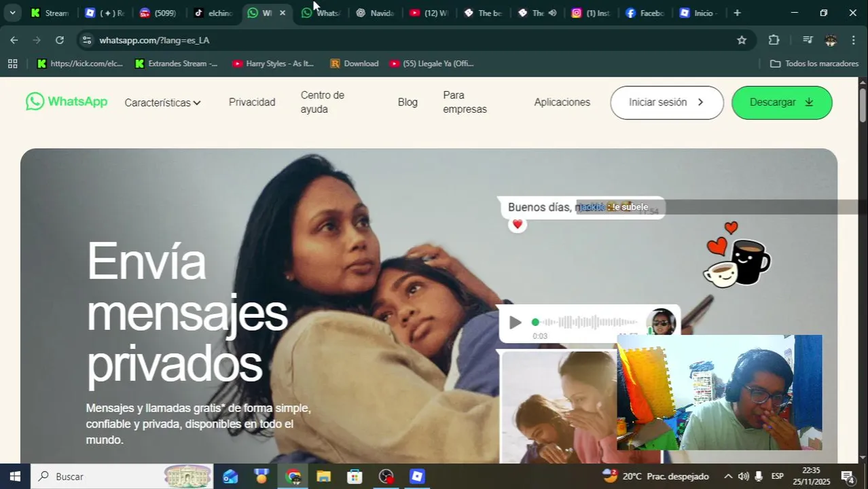Open the tab search dropdown arrow
Viewport: 868px width, 489px height.
point(12,13)
